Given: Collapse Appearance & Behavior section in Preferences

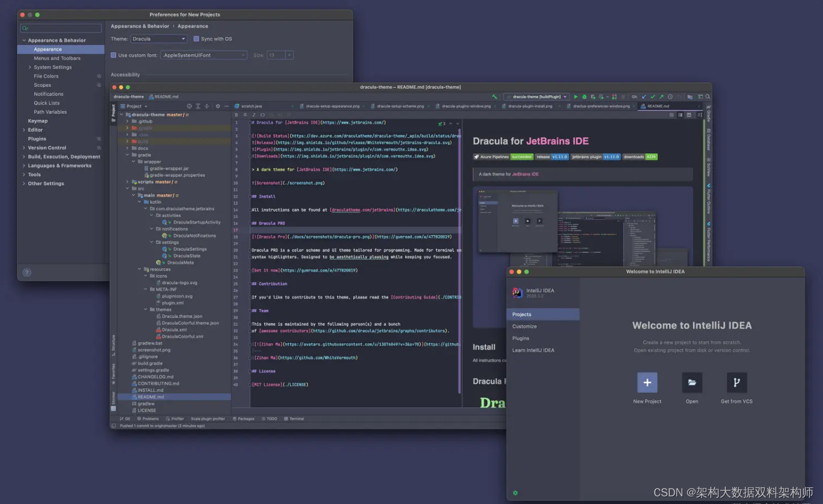Looking at the screenshot, I should tap(24, 41).
